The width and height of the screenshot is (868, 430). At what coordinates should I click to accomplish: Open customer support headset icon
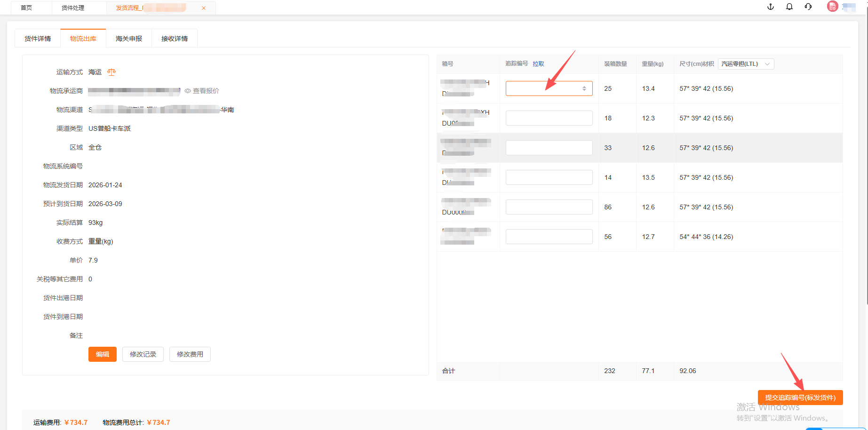click(x=808, y=7)
